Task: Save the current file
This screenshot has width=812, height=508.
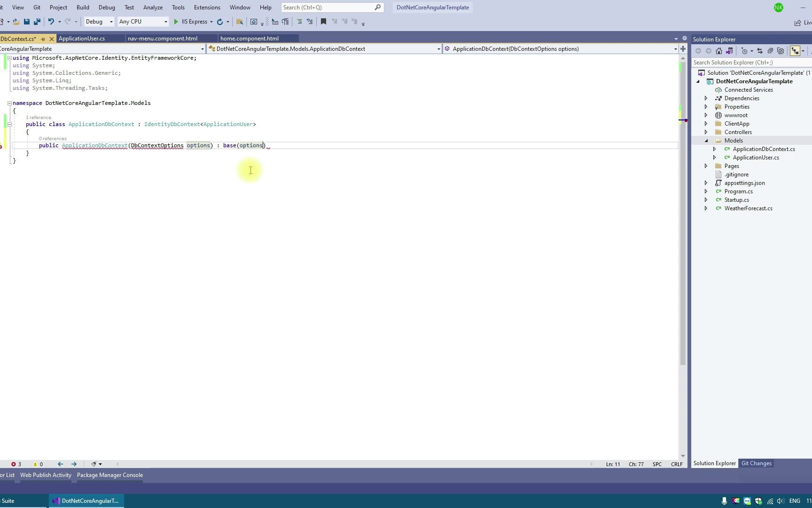Action: pyautogui.click(x=26, y=22)
